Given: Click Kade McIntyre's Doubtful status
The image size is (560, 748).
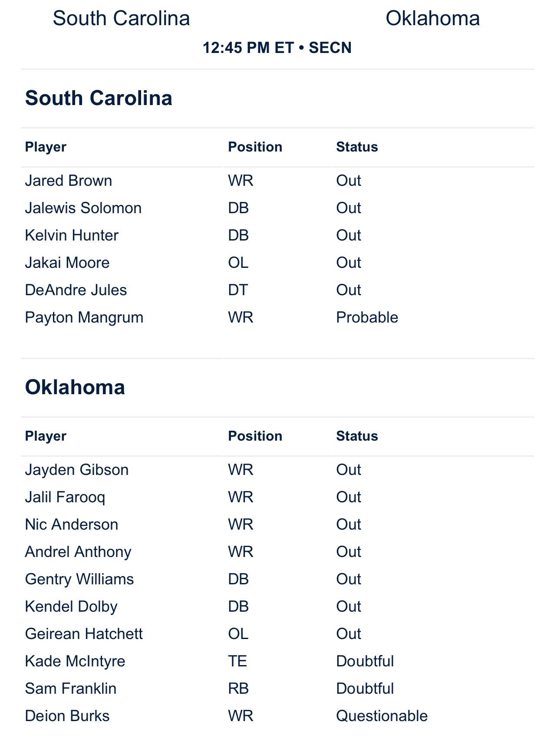Looking at the screenshot, I should [365, 661].
